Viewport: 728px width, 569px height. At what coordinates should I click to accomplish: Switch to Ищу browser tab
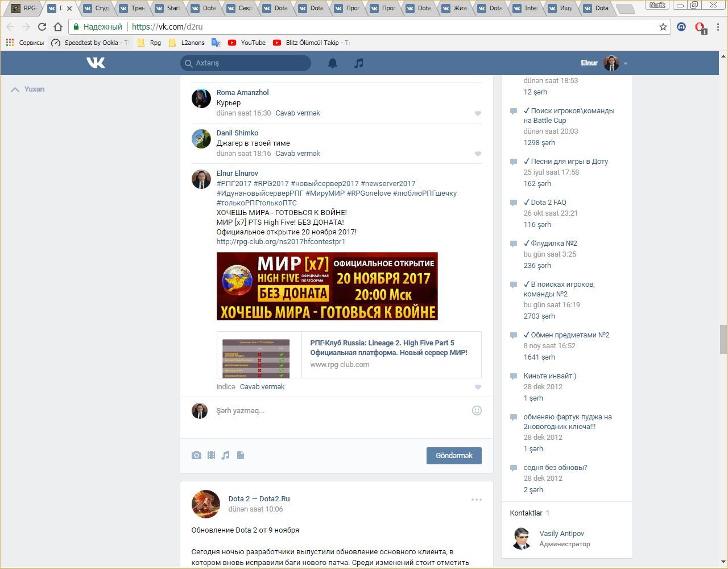pyautogui.click(x=560, y=8)
